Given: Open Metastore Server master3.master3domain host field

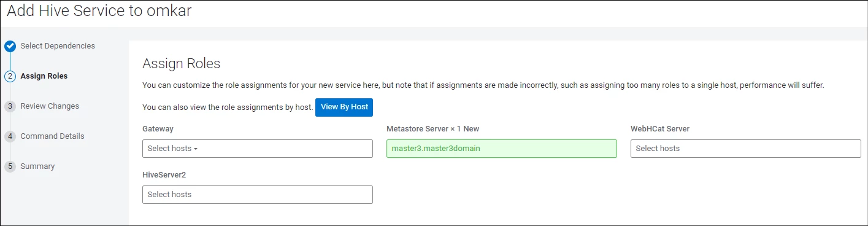Looking at the screenshot, I should coord(502,149).
